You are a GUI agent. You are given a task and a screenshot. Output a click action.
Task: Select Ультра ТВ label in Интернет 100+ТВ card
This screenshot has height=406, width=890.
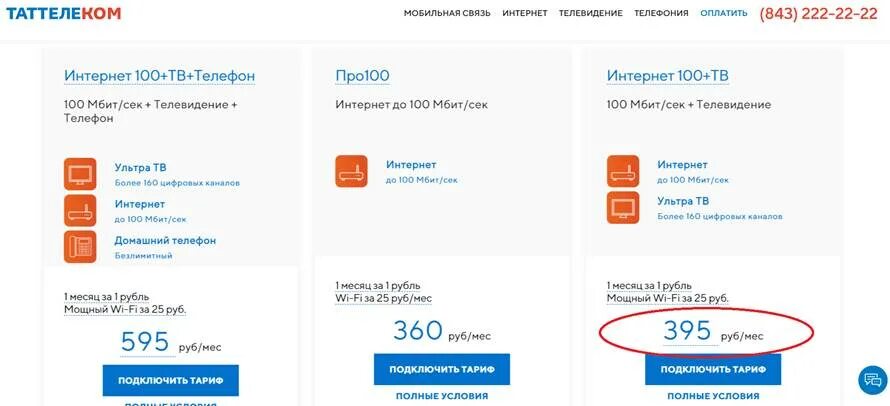(683, 201)
